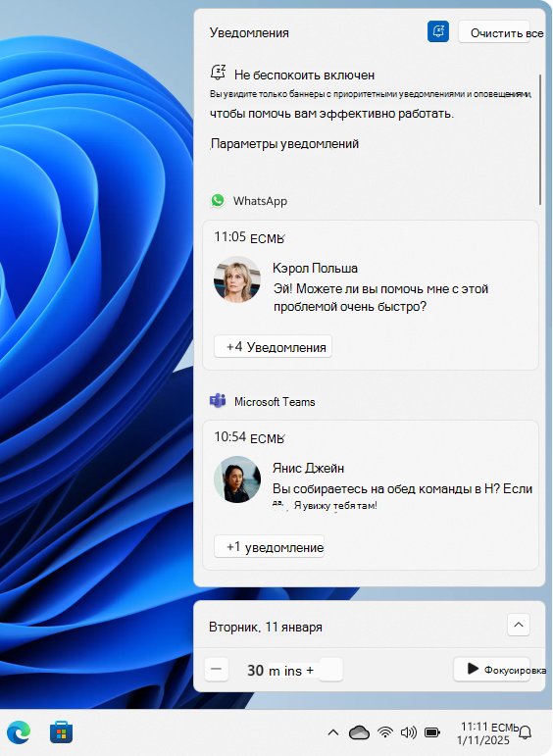Click the Уведомления panel title
Viewport: 553px width, 756px height.
coord(249,32)
